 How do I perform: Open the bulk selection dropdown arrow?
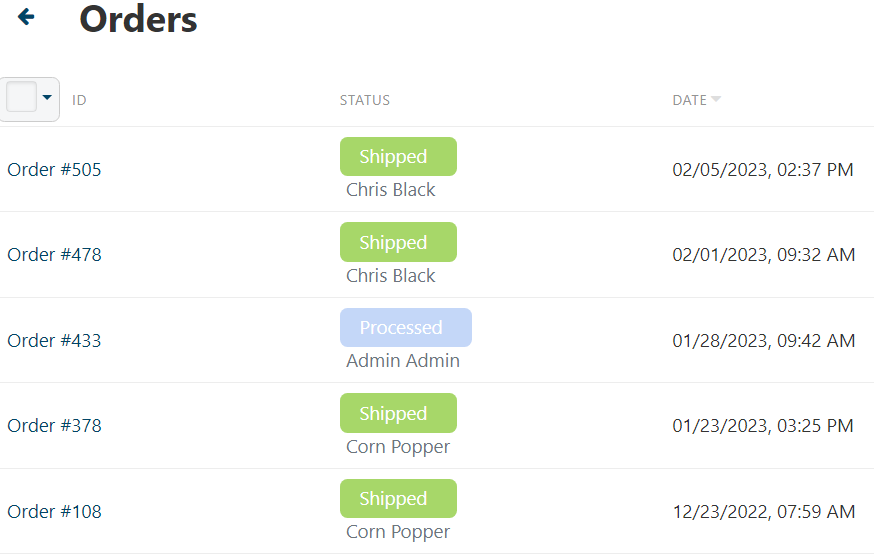tap(47, 98)
